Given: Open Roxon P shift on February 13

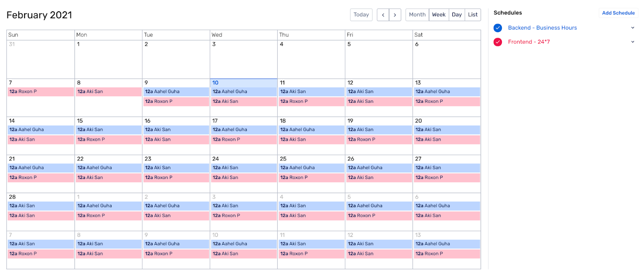Looking at the screenshot, I should pos(447,102).
